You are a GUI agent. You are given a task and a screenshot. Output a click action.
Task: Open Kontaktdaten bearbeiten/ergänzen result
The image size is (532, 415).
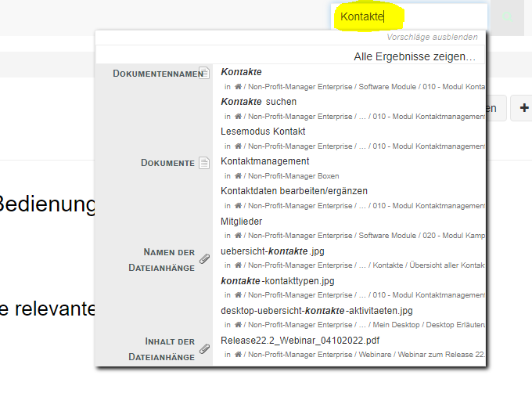[293, 191]
